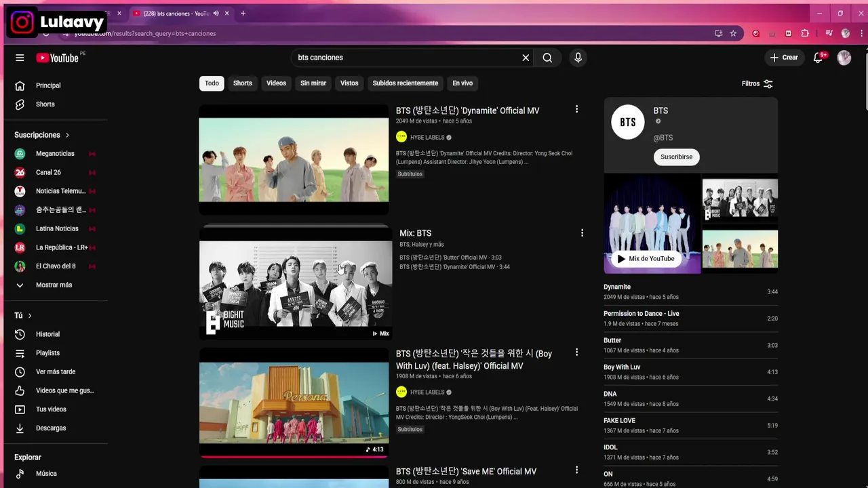Open options menu for Boy With Luv
The image size is (868, 488).
point(576,352)
